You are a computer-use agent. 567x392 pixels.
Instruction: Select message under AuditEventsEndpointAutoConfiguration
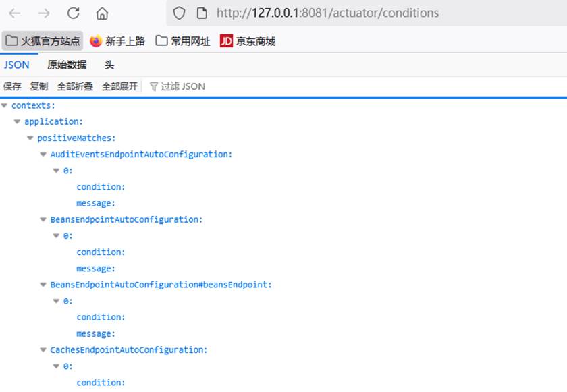click(x=96, y=203)
